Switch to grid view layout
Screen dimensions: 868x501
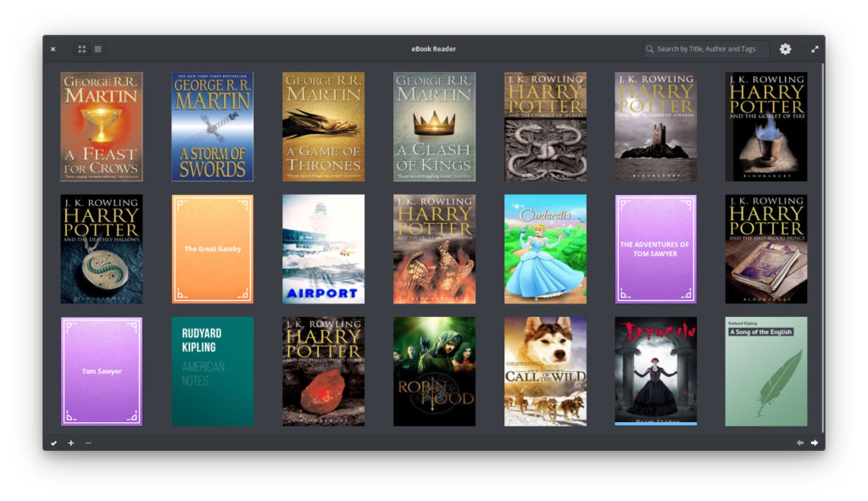coord(81,48)
